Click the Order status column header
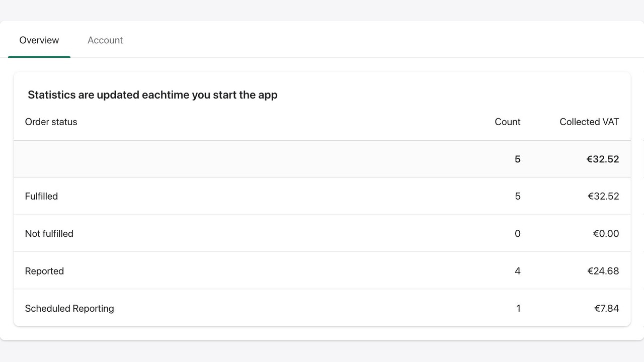 pyautogui.click(x=51, y=122)
